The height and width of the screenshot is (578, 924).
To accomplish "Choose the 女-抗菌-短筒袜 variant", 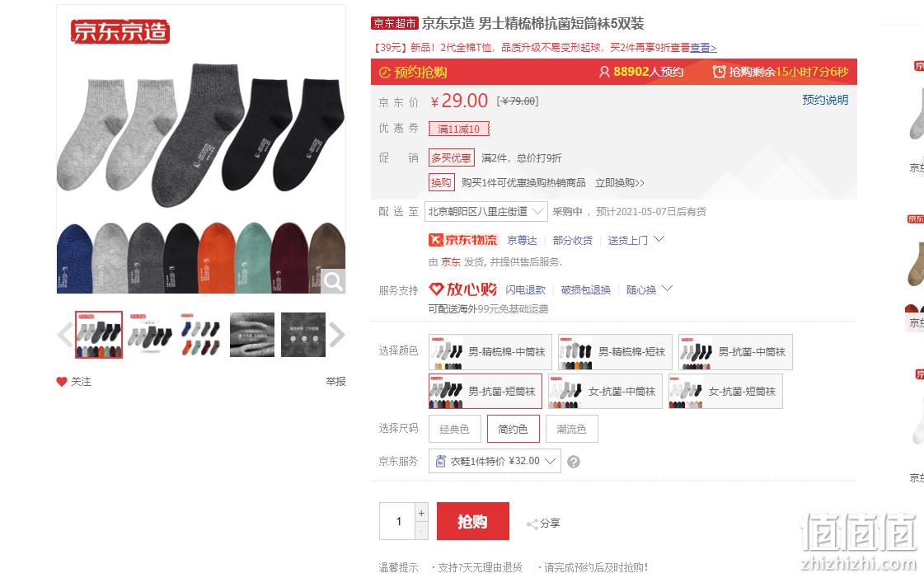I will click(x=725, y=391).
